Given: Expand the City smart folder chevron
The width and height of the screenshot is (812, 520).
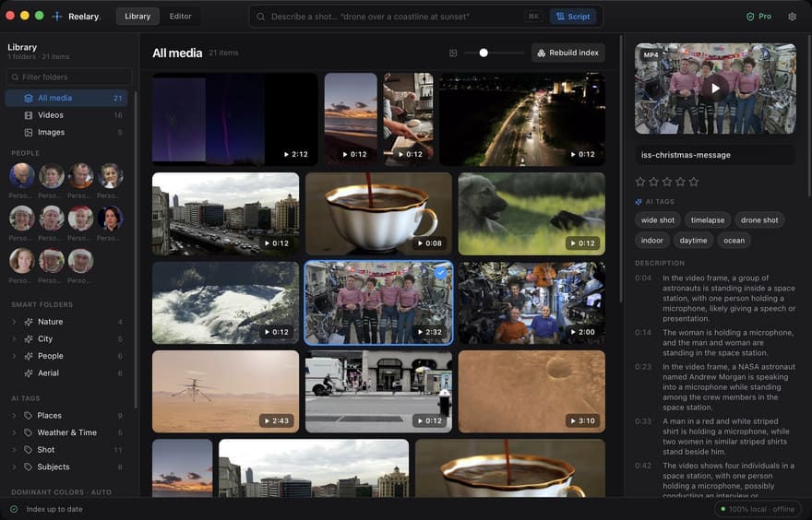Looking at the screenshot, I should pyautogui.click(x=14, y=339).
